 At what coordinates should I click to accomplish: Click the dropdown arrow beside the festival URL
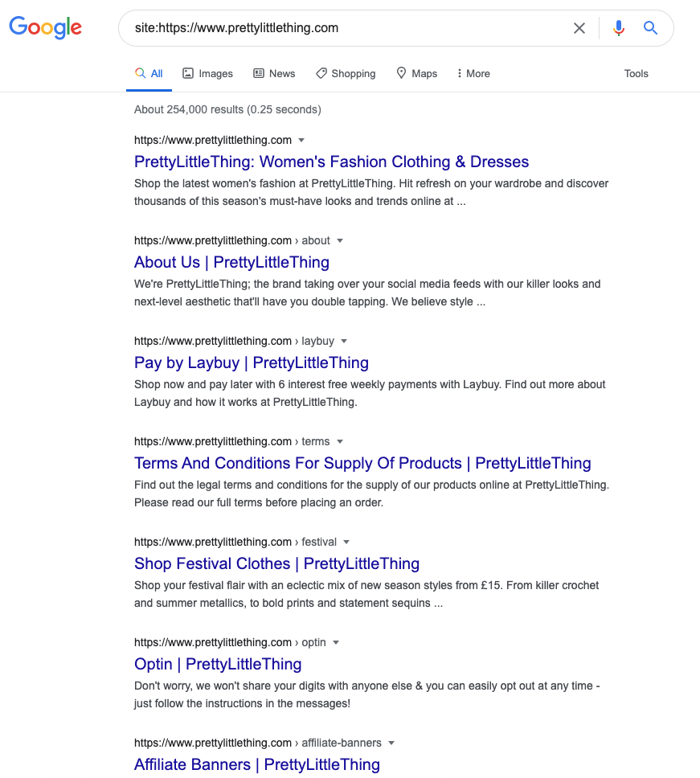[346, 543]
